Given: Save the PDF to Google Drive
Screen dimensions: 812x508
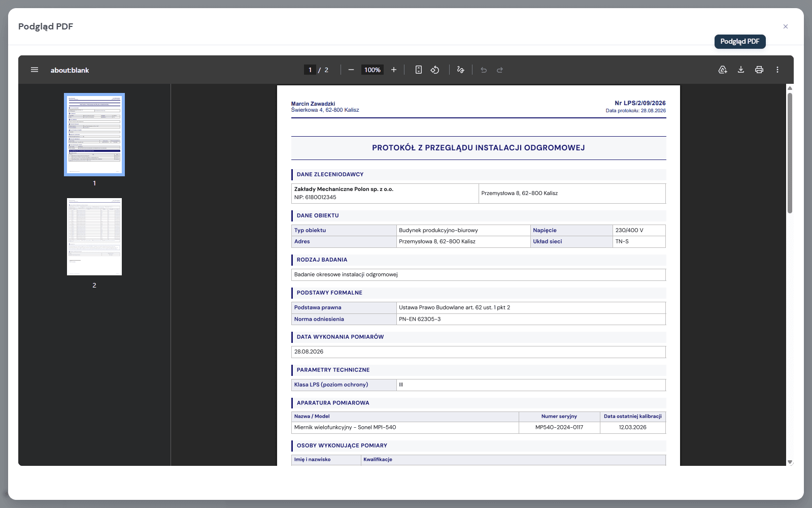Looking at the screenshot, I should pos(723,70).
